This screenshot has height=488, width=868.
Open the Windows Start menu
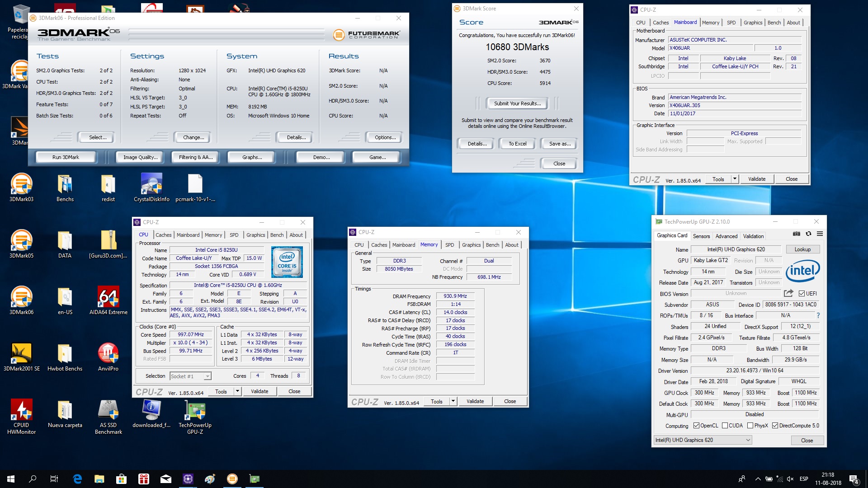pos(11,479)
